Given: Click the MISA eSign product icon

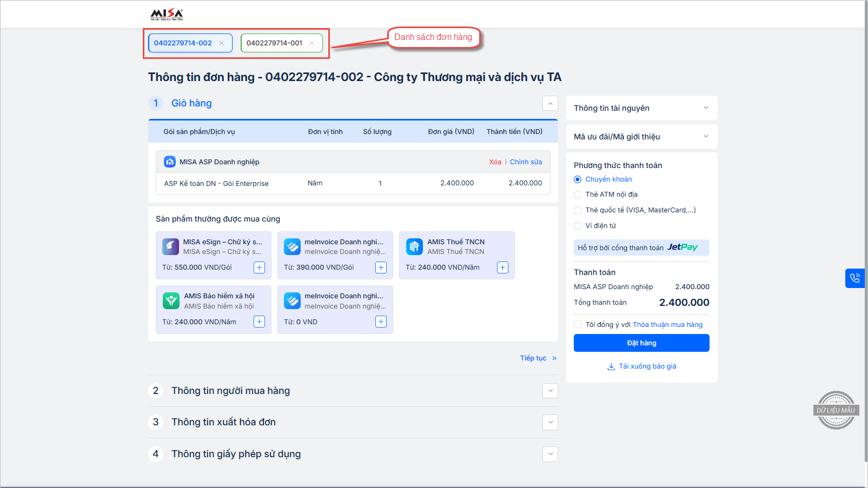Looking at the screenshot, I should click(171, 247).
